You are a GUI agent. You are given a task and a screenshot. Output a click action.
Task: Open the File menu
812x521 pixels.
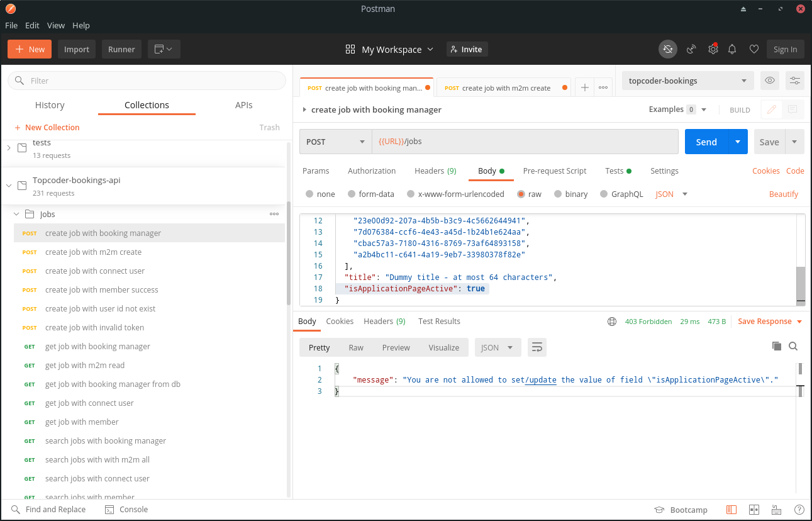pos(11,25)
